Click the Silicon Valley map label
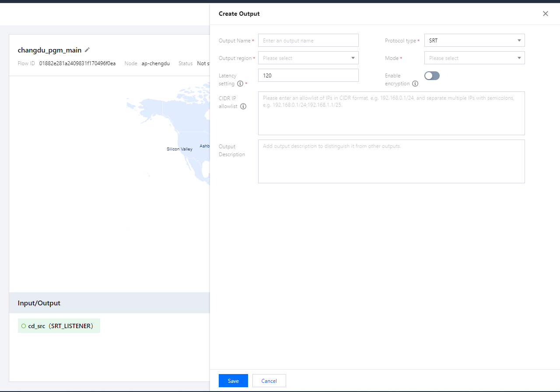The height and width of the screenshot is (392, 560). click(x=179, y=149)
